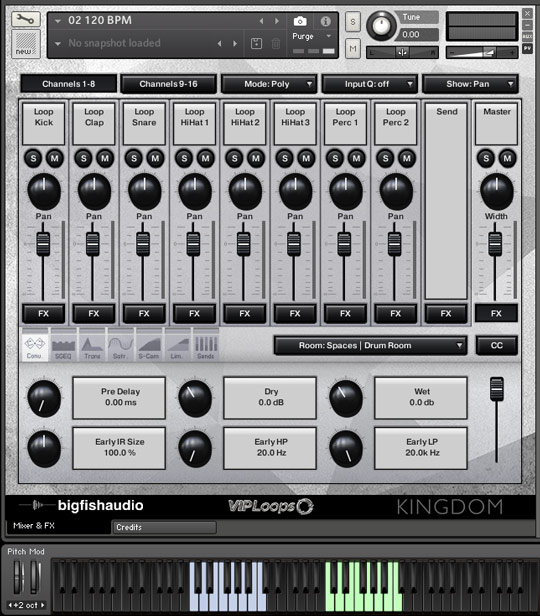This screenshot has width=540, height=616.
Task: Delete snapshot with trash icon
Action: tap(276, 43)
